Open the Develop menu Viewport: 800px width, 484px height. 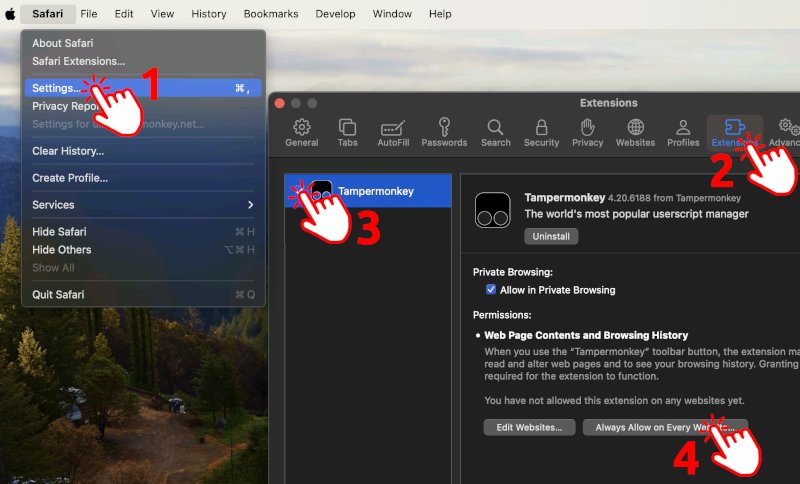(334, 14)
